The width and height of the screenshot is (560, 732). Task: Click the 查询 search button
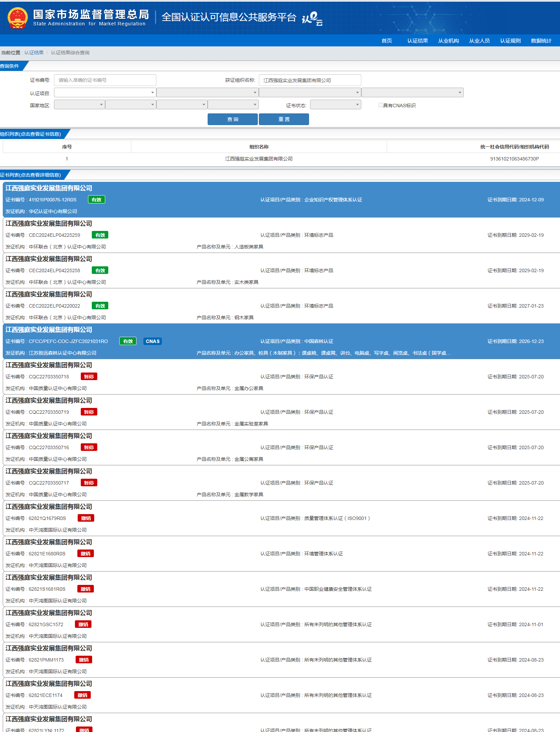coord(233,119)
